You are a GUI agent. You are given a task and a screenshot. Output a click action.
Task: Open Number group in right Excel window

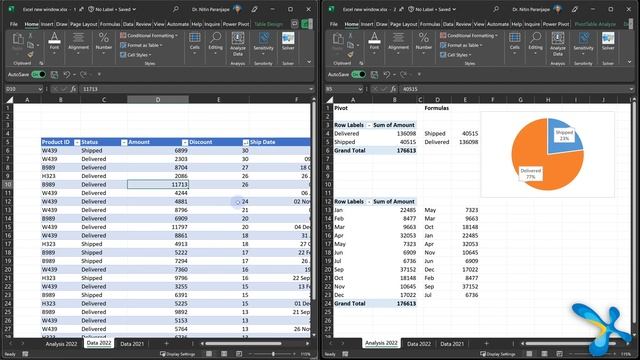click(x=424, y=42)
